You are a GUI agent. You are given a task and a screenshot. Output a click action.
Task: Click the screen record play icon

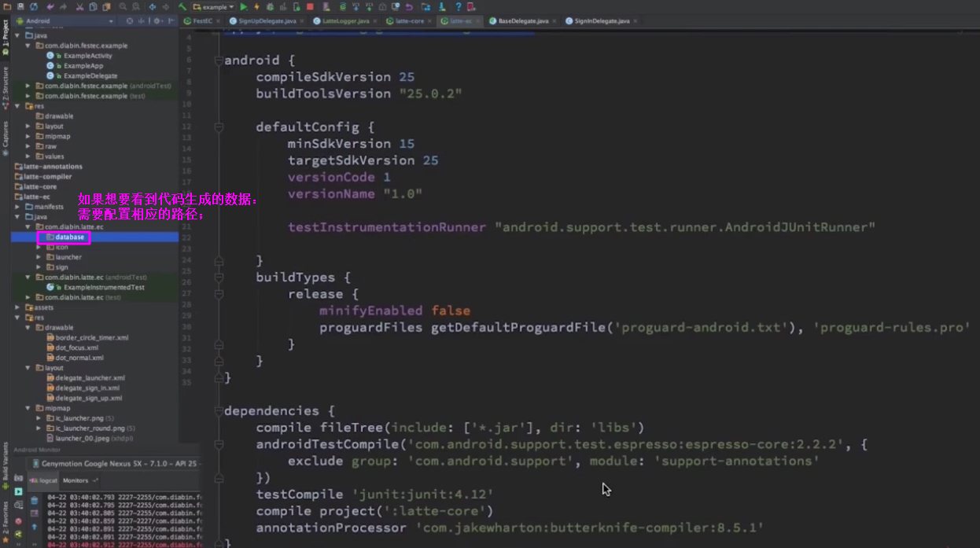[19, 491]
